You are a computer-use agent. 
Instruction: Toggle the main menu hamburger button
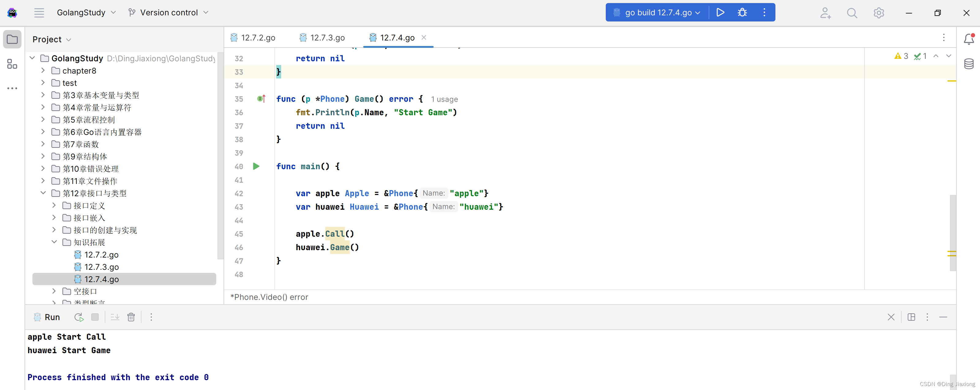click(39, 13)
